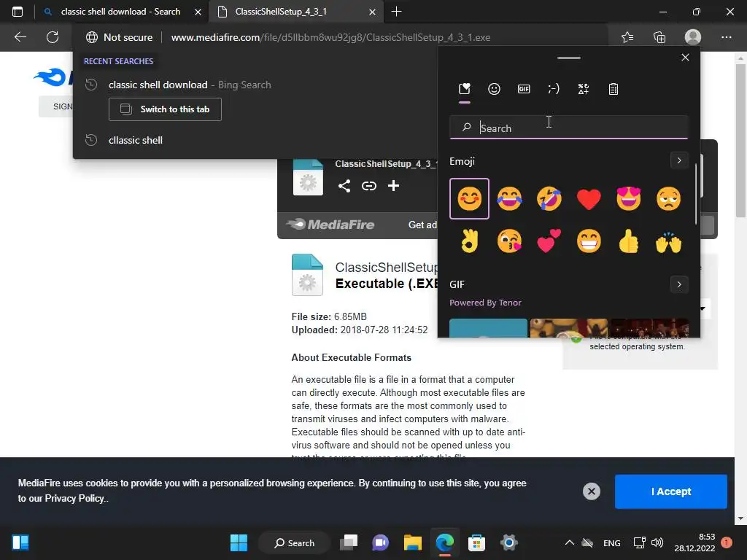
Task: Select 'cllassic shell' recent search
Action: pos(135,141)
